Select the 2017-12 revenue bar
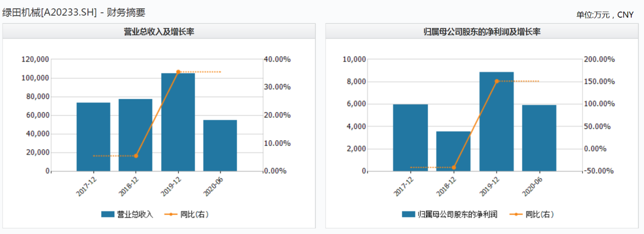Screen dimensions: 644x234 pyautogui.click(x=93, y=137)
